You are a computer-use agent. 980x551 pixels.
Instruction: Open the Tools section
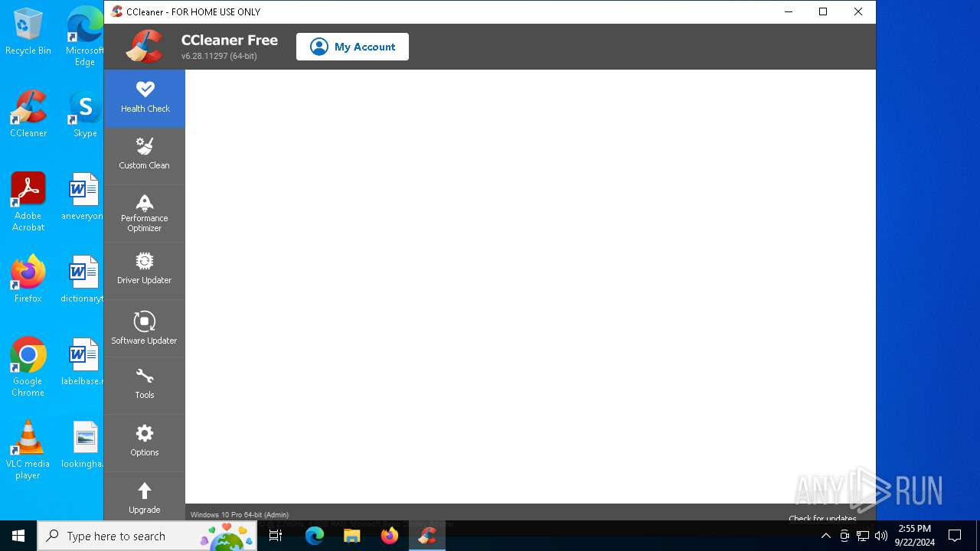pyautogui.click(x=145, y=385)
